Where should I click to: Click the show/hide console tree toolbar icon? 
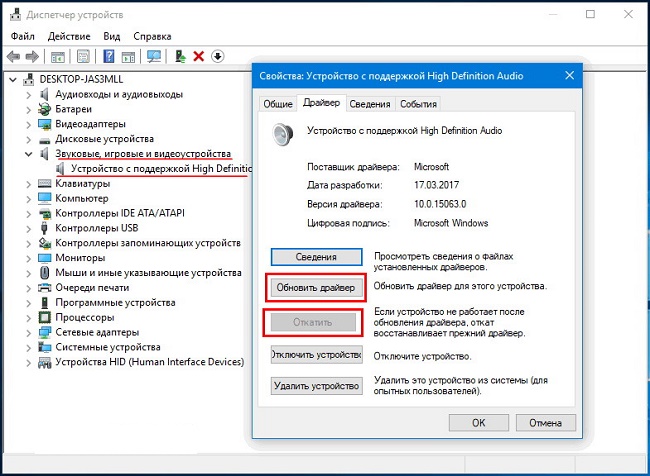pos(58,56)
